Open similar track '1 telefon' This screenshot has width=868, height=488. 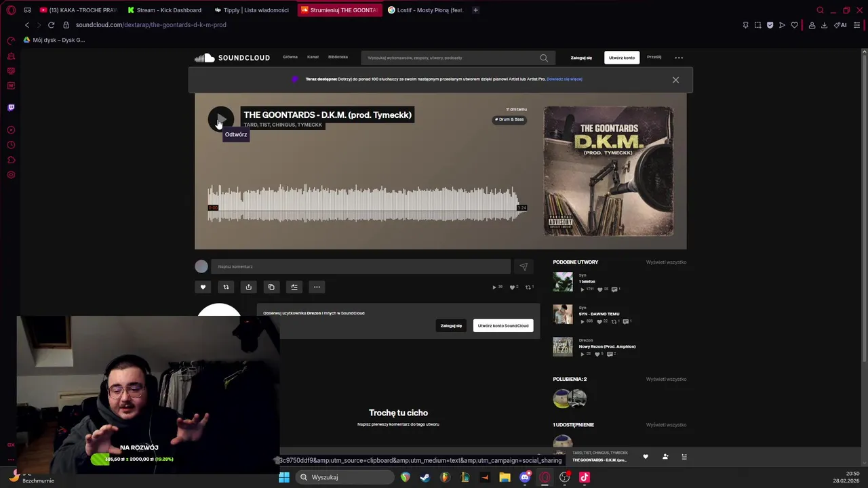[x=587, y=281]
